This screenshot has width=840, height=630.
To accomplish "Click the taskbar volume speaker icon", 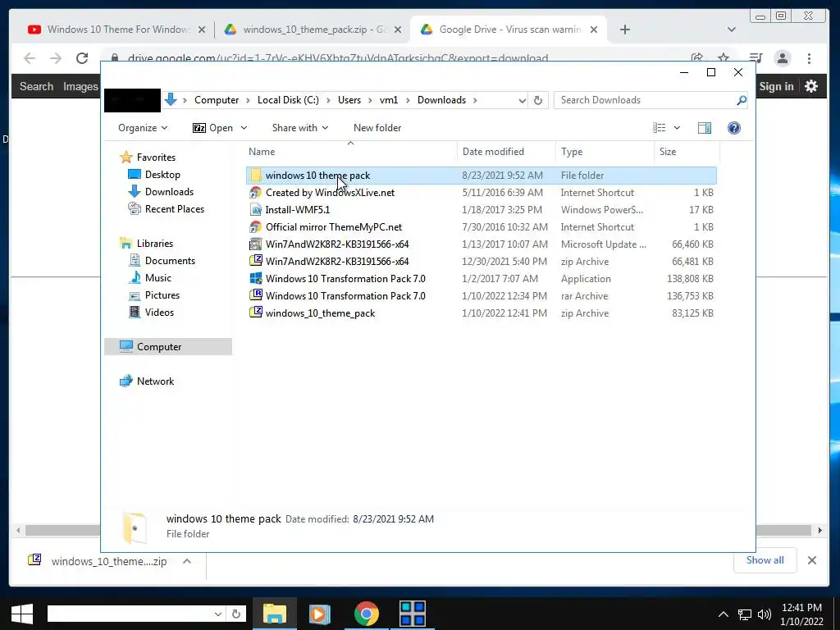I will pyautogui.click(x=765, y=614).
